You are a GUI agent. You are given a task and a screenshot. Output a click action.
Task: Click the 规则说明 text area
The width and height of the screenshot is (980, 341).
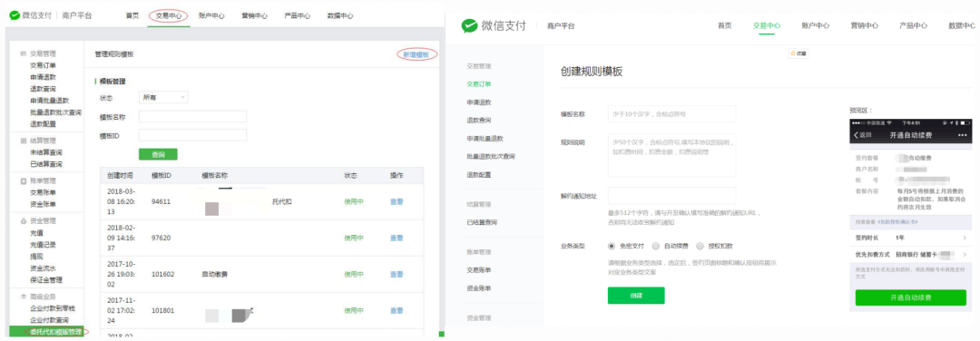[671, 155]
